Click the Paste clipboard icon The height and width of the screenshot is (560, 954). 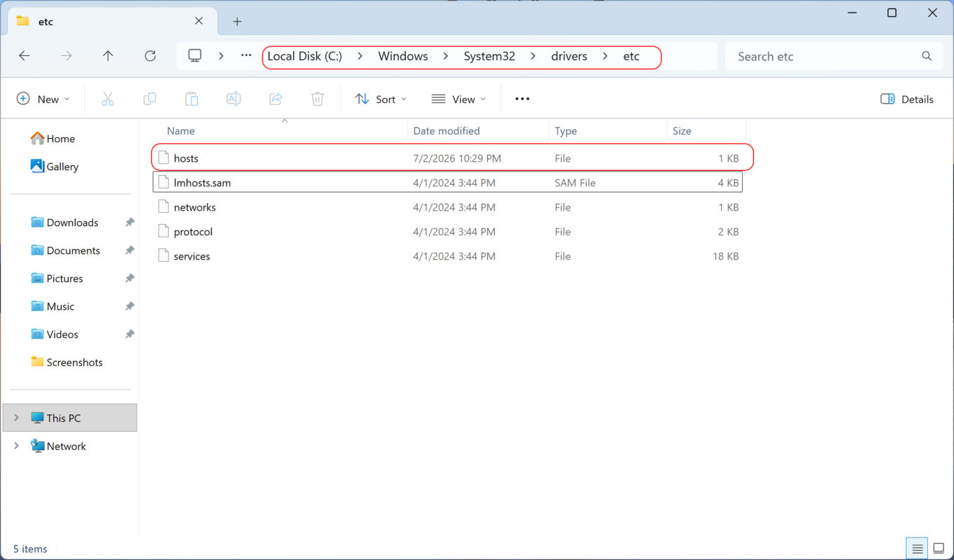click(192, 99)
